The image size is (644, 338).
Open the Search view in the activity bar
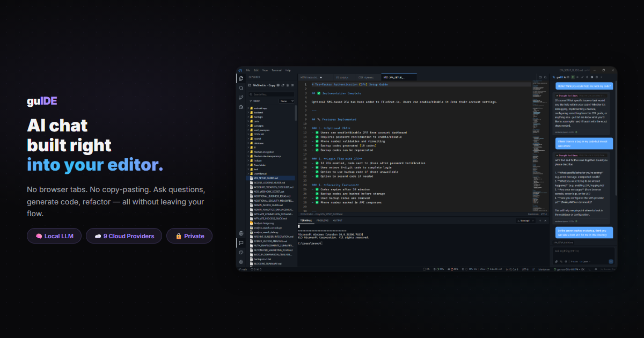[241, 88]
